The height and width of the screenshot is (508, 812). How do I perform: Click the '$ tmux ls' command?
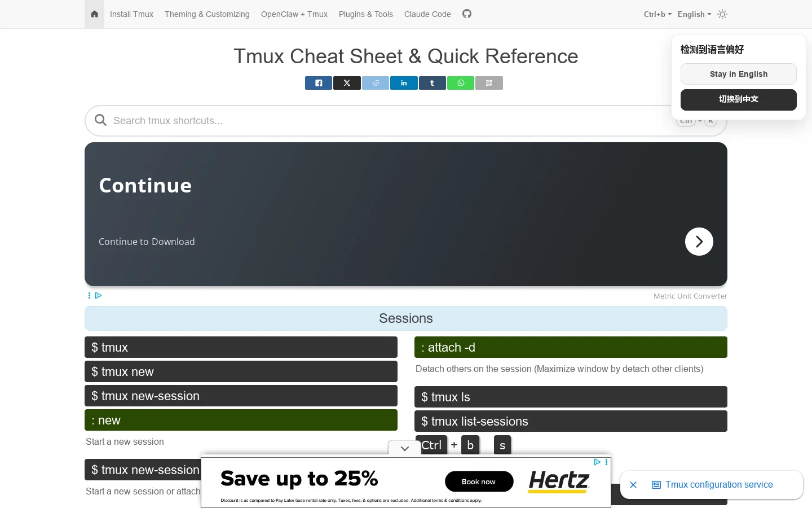(x=571, y=397)
